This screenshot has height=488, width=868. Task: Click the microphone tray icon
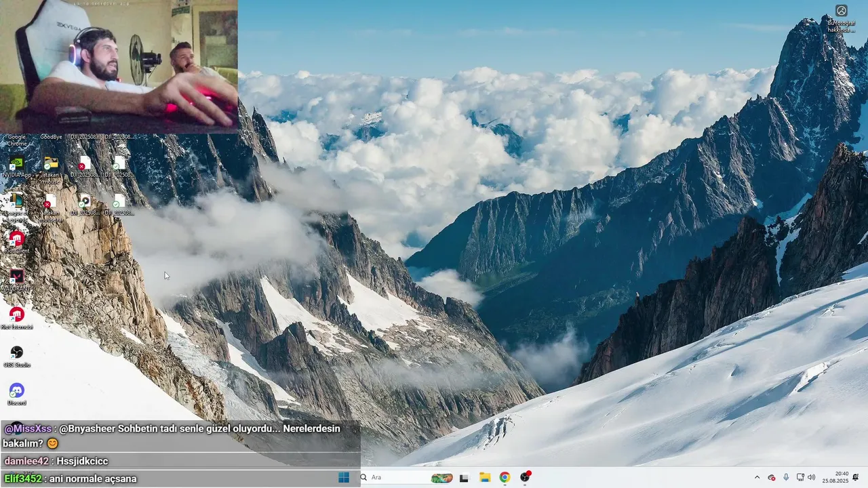(x=786, y=477)
